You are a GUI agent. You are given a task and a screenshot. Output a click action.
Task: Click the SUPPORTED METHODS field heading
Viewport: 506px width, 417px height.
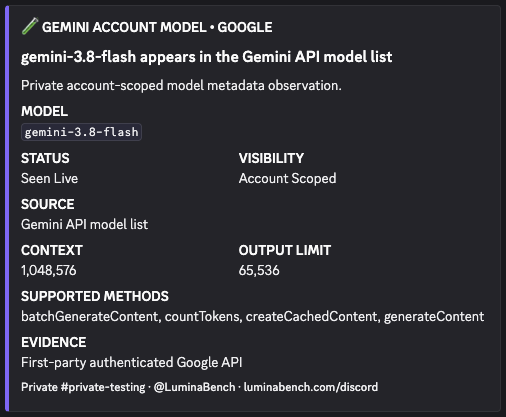point(95,296)
